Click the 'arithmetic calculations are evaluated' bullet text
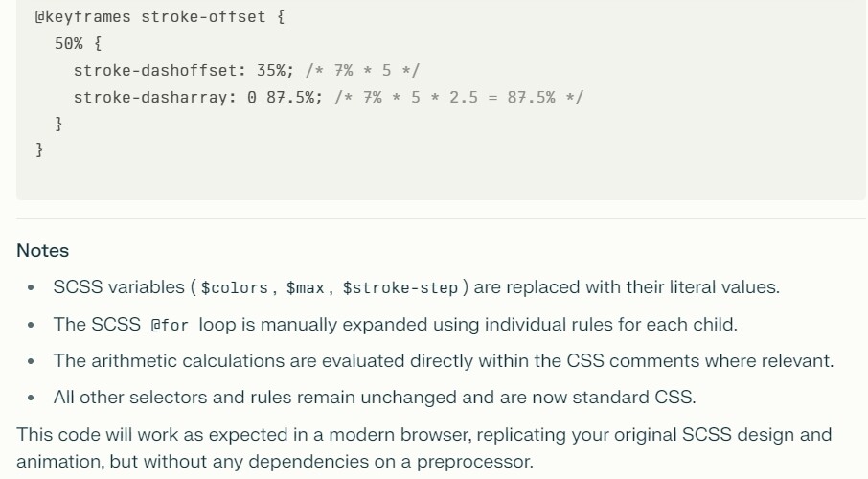 point(444,361)
